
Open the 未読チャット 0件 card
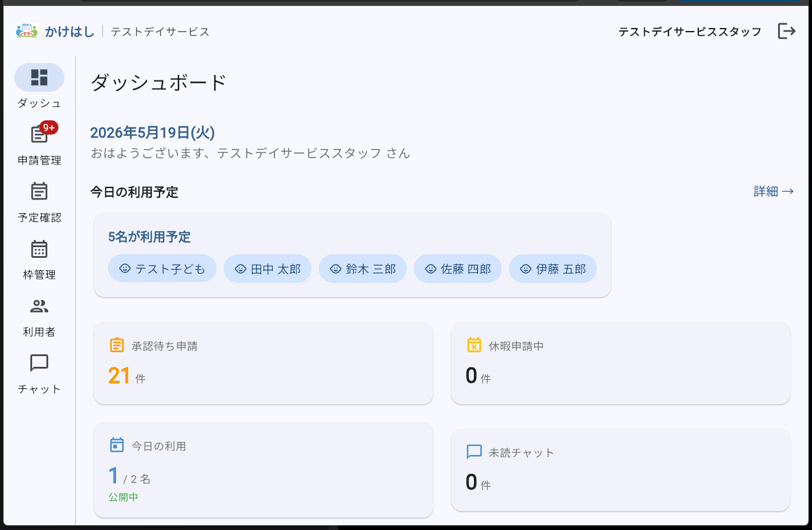[x=621, y=470]
